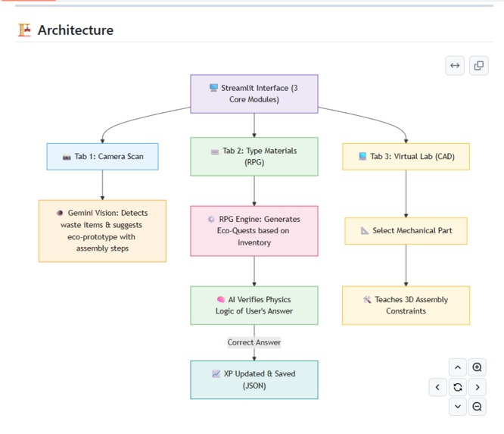504x434 pixels.
Task: Click the Select Mechanical Part node
Action: coord(406,231)
